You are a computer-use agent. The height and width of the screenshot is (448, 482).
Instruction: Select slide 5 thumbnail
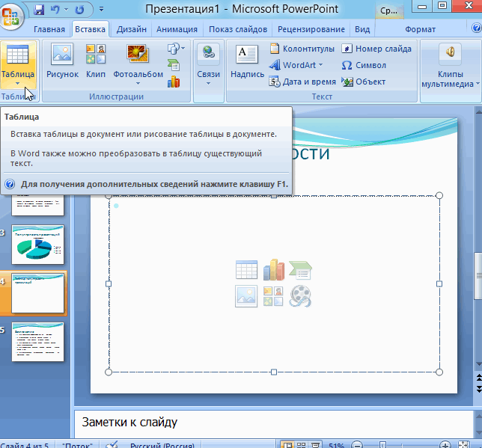click(38, 342)
